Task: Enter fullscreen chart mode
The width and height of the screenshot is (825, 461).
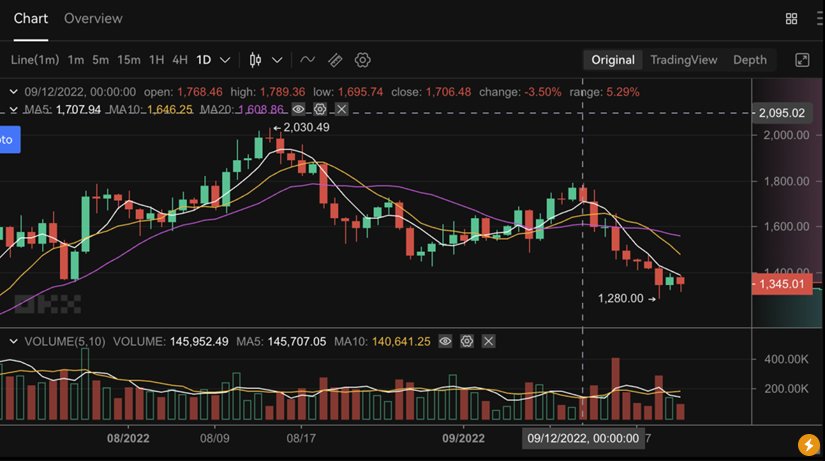Action: click(802, 60)
